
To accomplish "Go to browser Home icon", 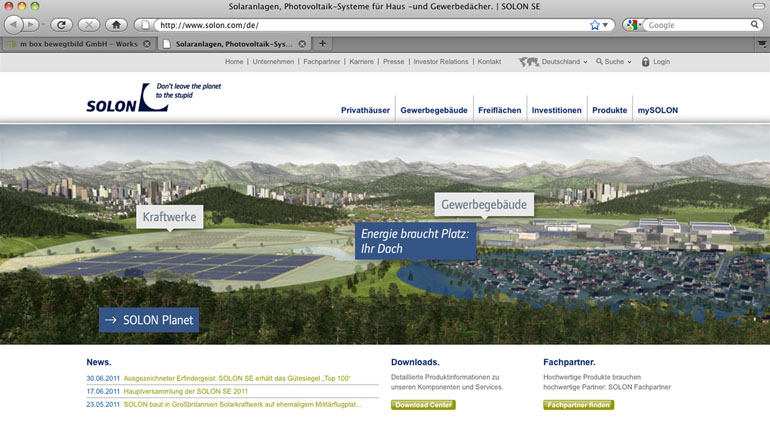I will pyautogui.click(x=116, y=25).
